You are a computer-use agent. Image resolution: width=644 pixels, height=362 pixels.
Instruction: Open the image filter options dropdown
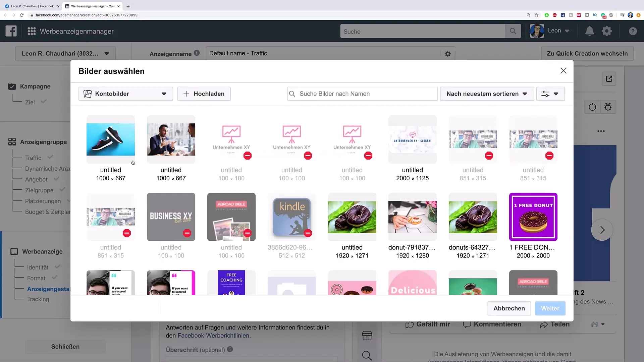point(550,94)
